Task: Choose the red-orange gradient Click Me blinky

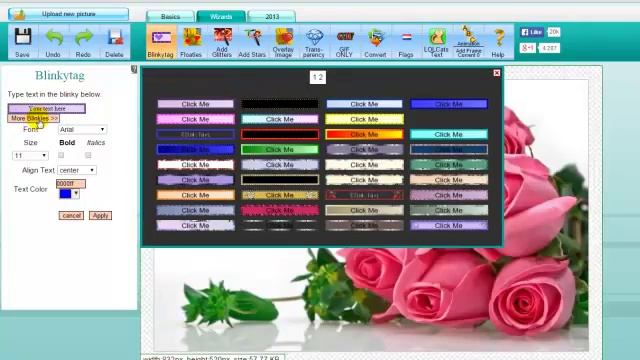Action: pyautogui.click(x=364, y=134)
